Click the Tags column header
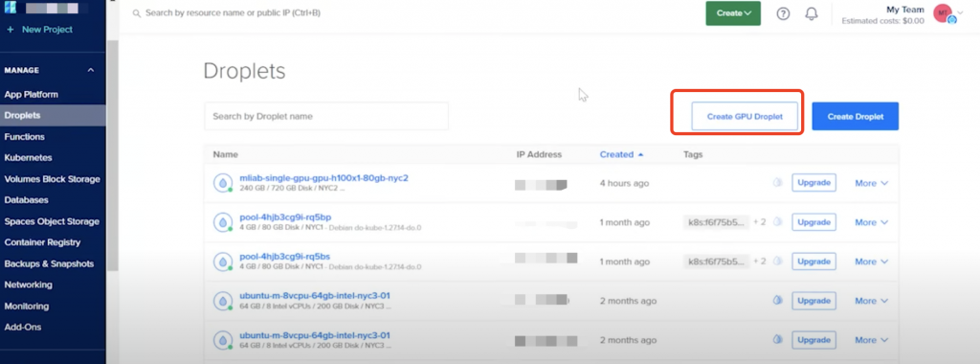 tap(693, 154)
